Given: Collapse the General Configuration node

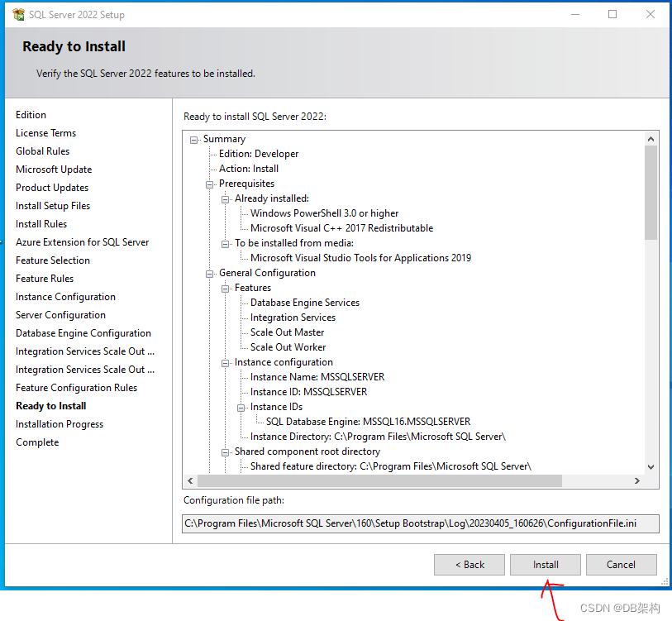Looking at the screenshot, I should click(x=209, y=272).
